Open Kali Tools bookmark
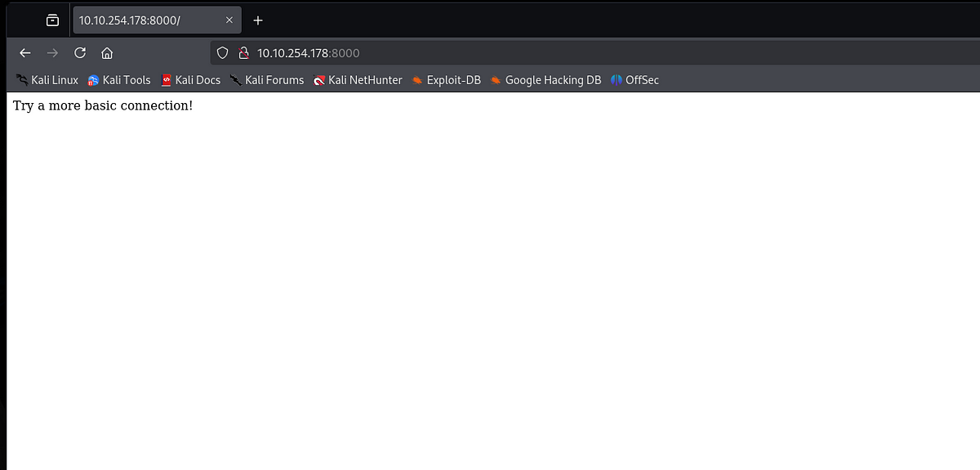Screen dimensions: 980x470 tap(119, 80)
